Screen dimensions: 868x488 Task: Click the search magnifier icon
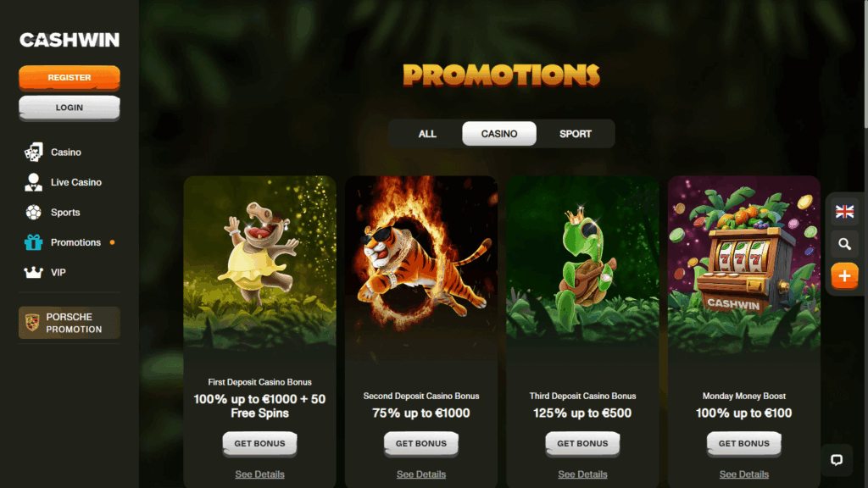(x=844, y=243)
